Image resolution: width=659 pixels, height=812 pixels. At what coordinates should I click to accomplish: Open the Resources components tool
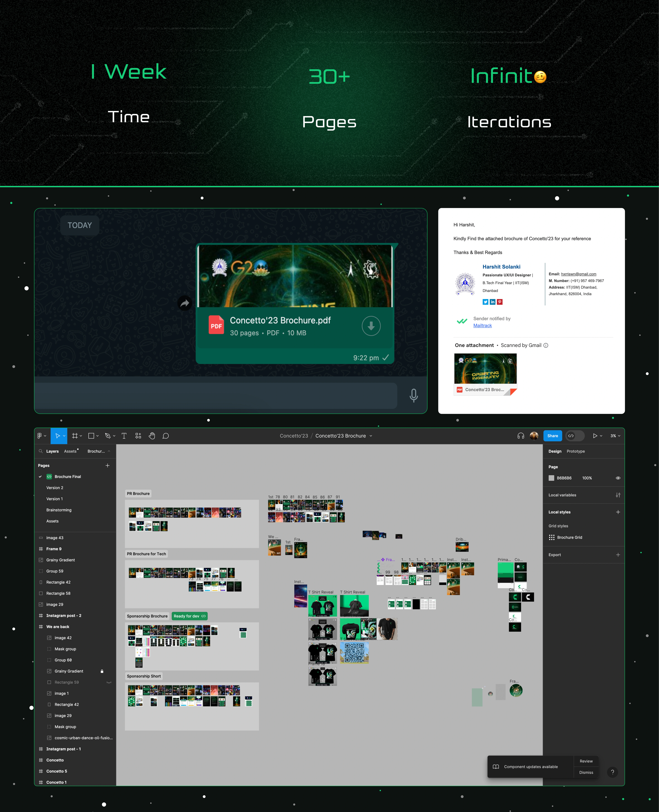(x=138, y=436)
